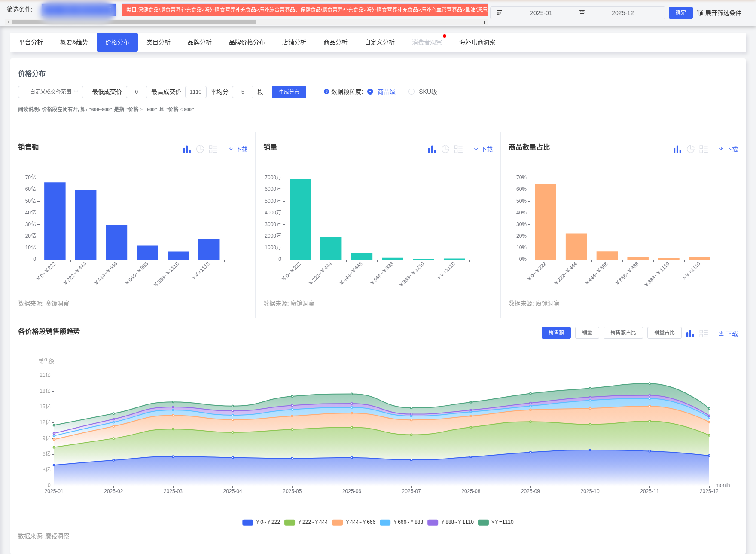
Task: Open table view for 销售额 chart
Action: click(x=213, y=149)
